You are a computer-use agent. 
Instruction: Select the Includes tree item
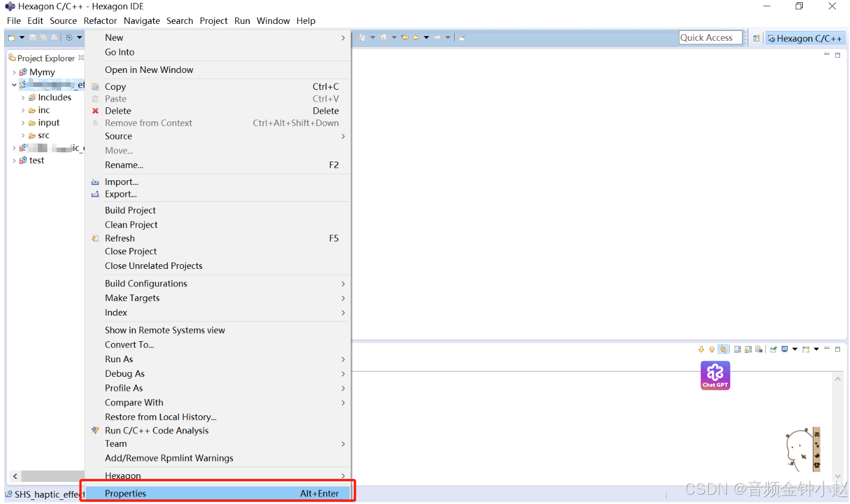click(55, 97)
